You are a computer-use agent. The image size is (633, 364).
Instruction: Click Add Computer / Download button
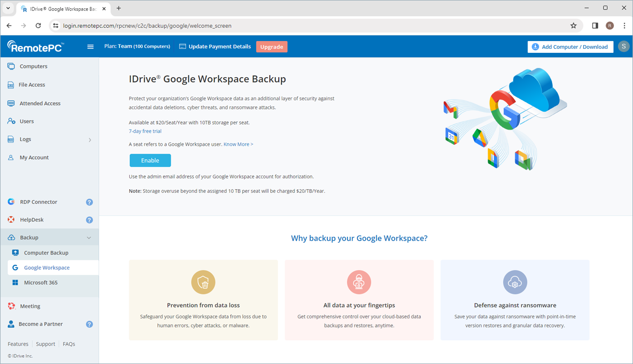coord(570,47)
